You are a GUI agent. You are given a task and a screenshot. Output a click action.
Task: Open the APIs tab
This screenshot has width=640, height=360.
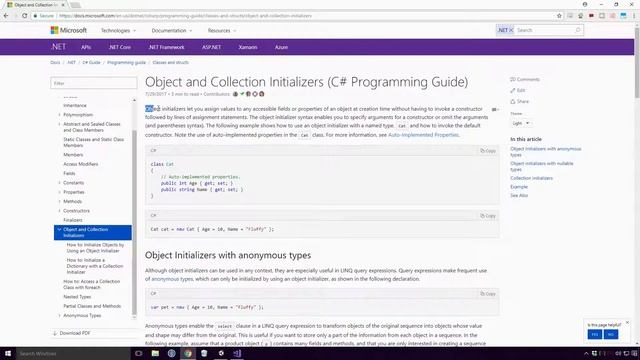(86, 47)
